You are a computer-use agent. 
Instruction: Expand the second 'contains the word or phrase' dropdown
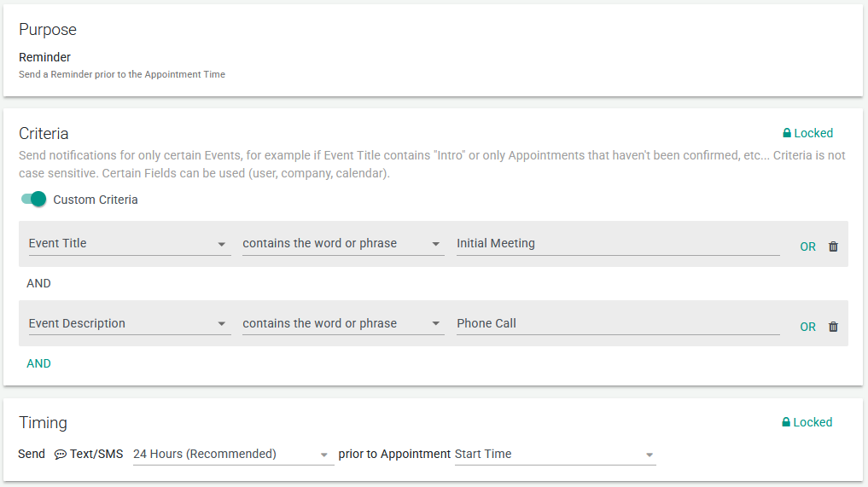(x=342, y=324)
